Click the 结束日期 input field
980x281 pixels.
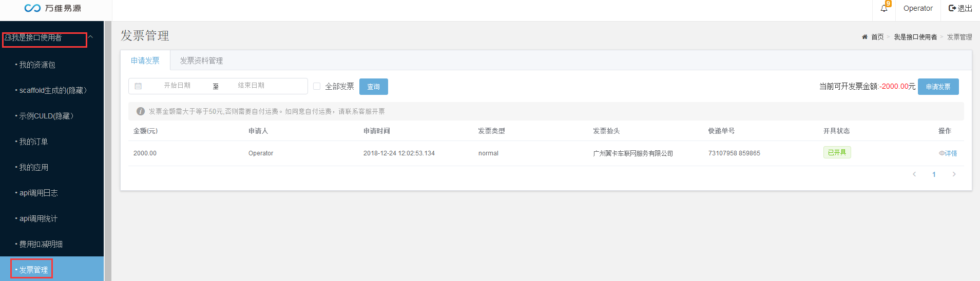pos(251,86)
